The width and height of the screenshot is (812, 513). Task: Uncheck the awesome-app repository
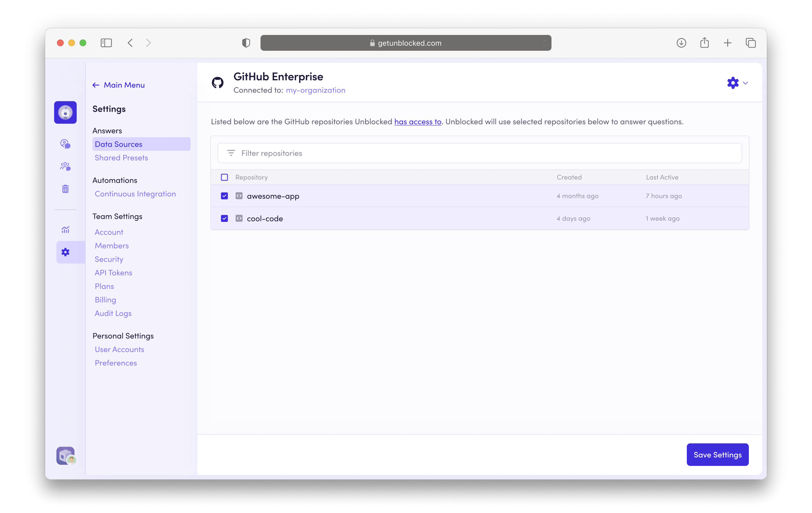point(225,196)
